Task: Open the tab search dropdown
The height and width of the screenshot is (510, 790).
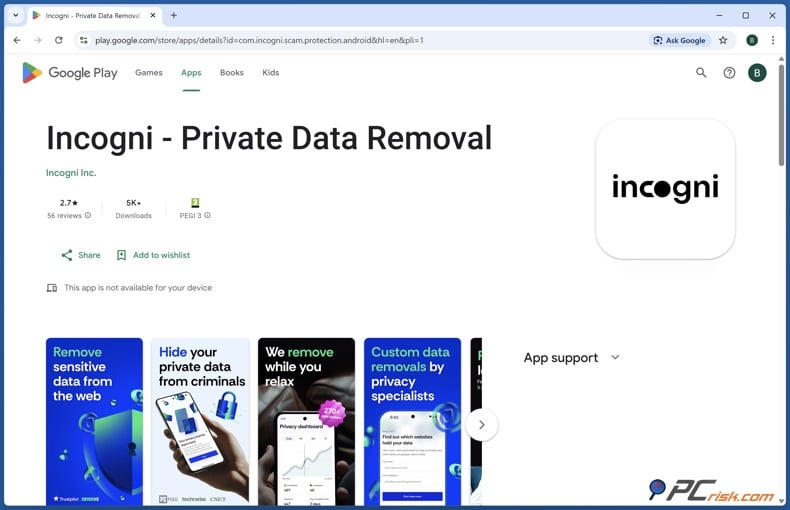Action: point(16,15)
